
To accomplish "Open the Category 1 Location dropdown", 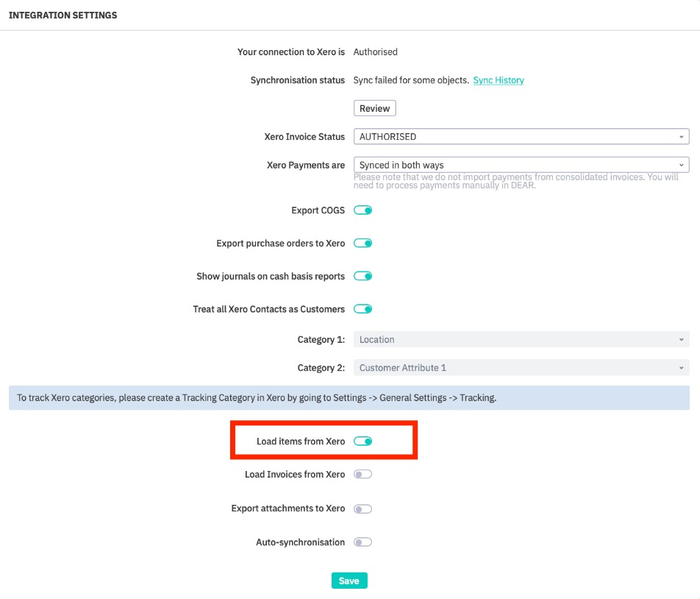I will 521,339.
